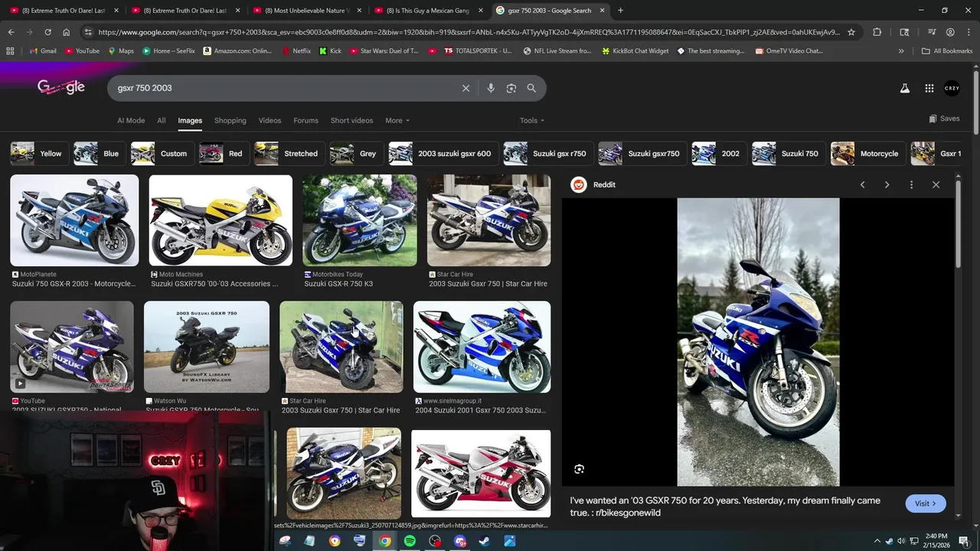Viewport: 980px width, 551px height.
Task: Switch to the Most Unbelievable Nature browser tab
Action: 306,11
